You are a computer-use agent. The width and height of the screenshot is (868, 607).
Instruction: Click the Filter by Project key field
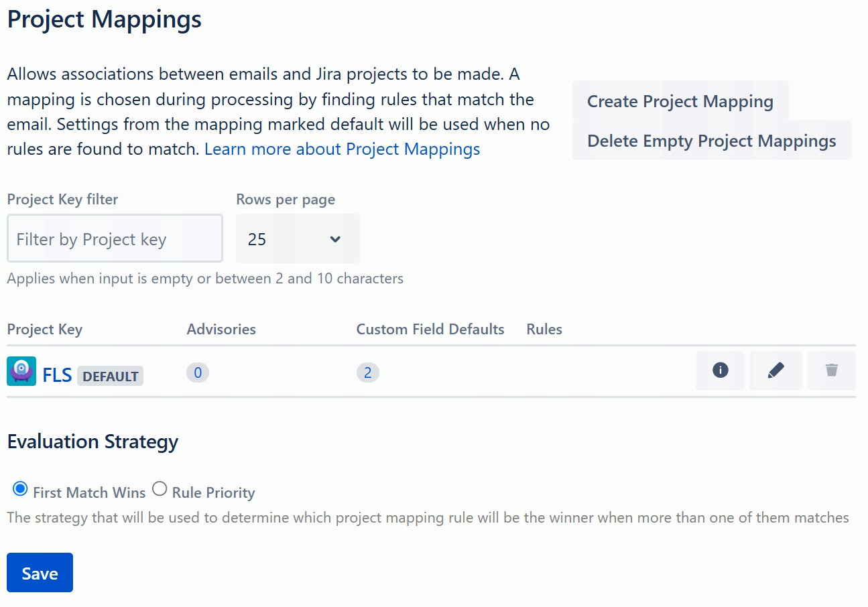114,238
